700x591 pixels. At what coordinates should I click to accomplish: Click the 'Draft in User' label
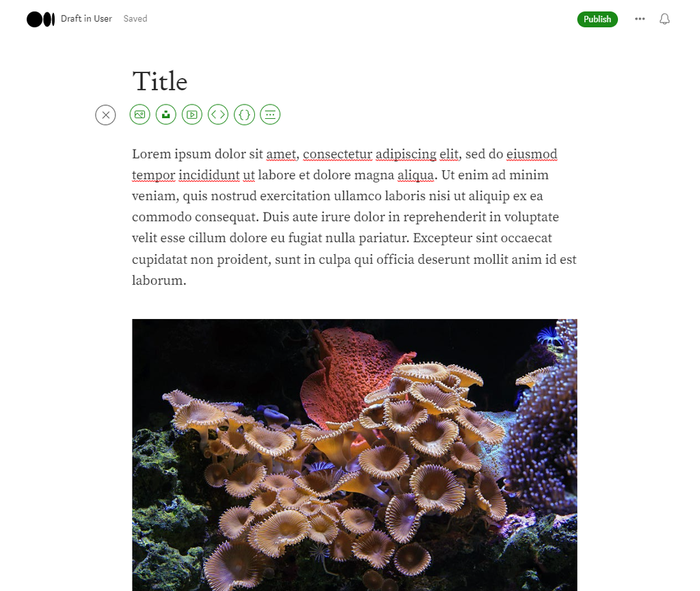pos(86,19)
